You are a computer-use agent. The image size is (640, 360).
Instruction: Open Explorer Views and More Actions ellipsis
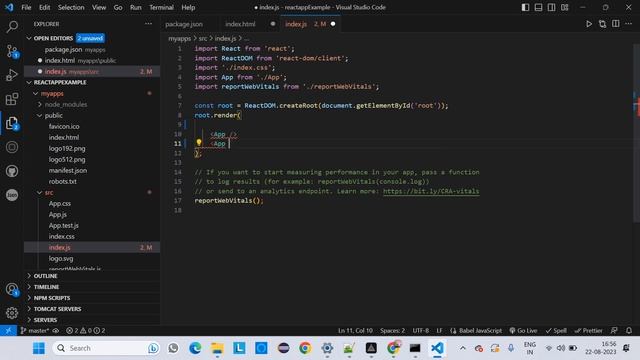click(148, 24)
